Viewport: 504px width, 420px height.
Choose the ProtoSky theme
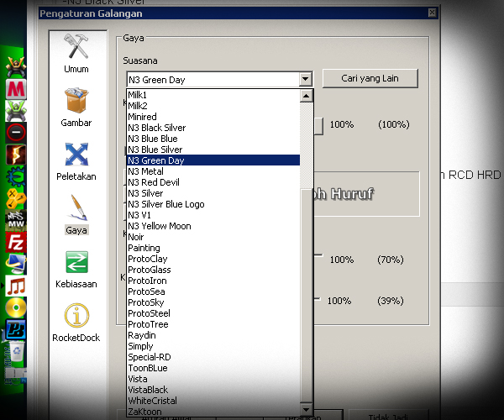click(213, 302)
